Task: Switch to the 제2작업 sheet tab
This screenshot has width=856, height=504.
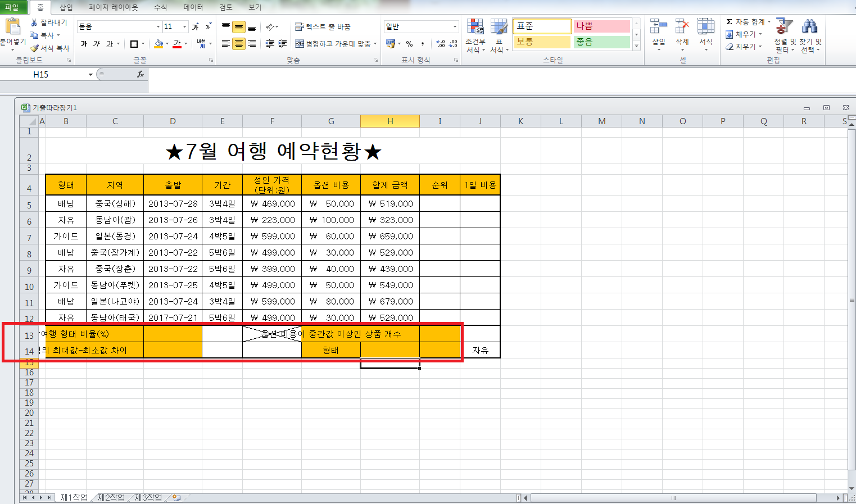Action: pyautogui.click(x=111, y=497)
